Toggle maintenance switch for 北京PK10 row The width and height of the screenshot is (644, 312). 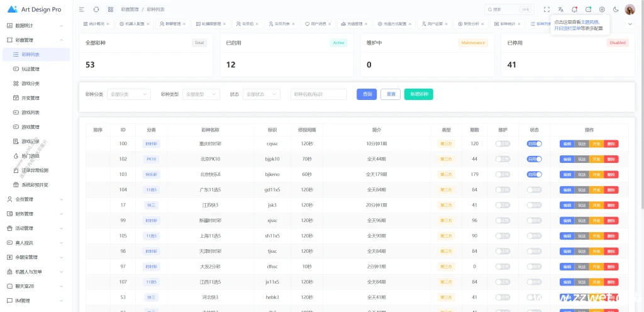pos(502,159)
